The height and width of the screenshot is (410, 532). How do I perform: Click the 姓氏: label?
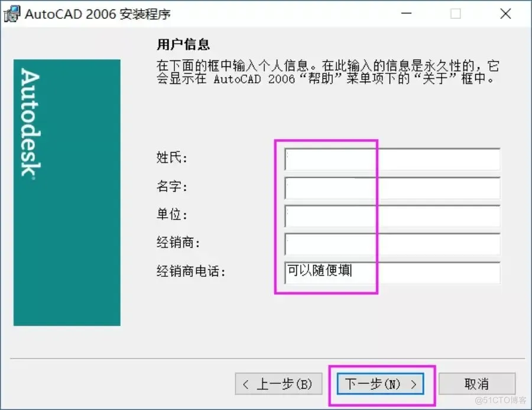tap(171, 157)
